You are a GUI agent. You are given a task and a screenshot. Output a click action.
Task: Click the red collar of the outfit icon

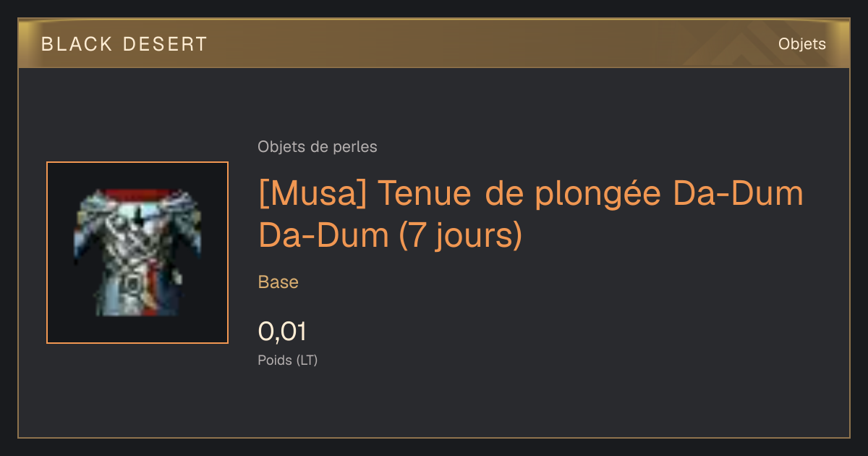(x=137, y=194)
